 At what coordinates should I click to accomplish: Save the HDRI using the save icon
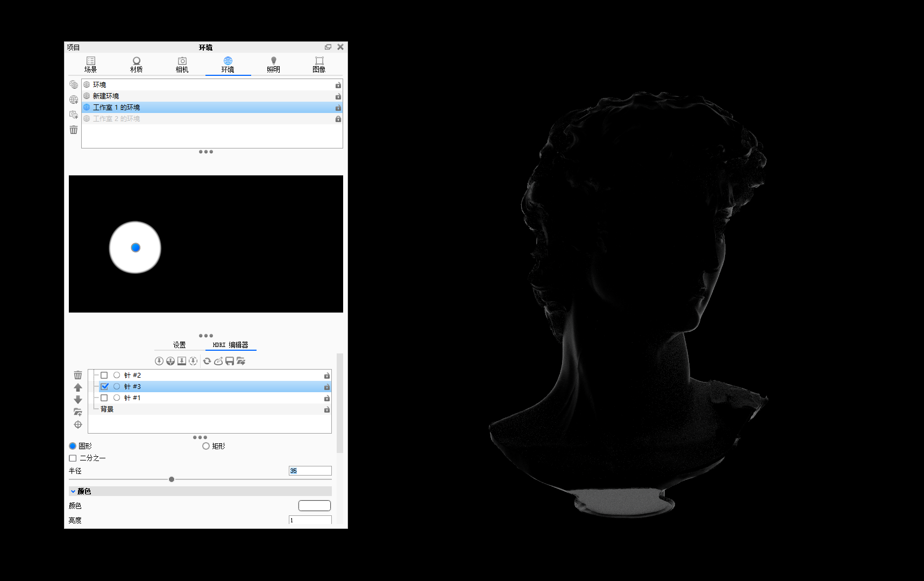click(230, 361)
